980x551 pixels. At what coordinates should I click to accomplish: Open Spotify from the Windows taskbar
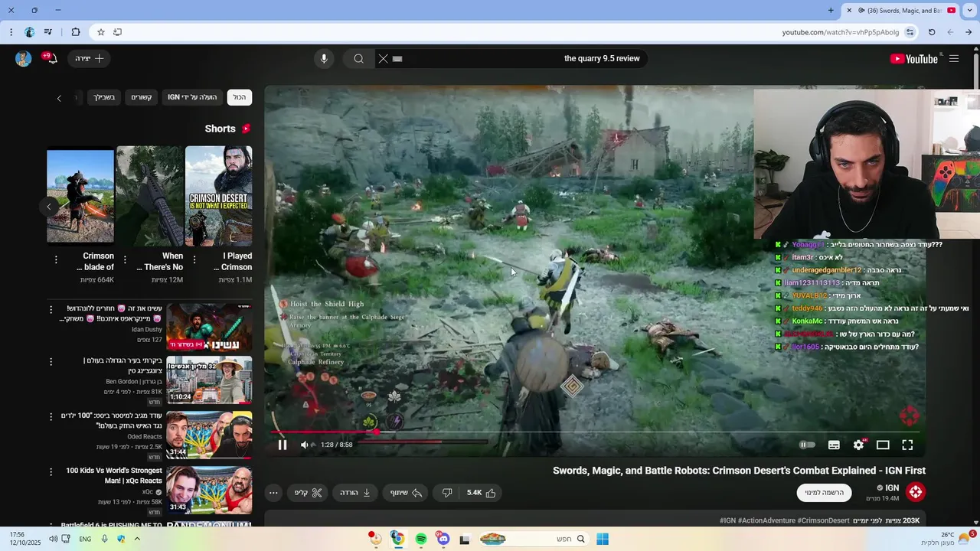(x=421, y=539)
